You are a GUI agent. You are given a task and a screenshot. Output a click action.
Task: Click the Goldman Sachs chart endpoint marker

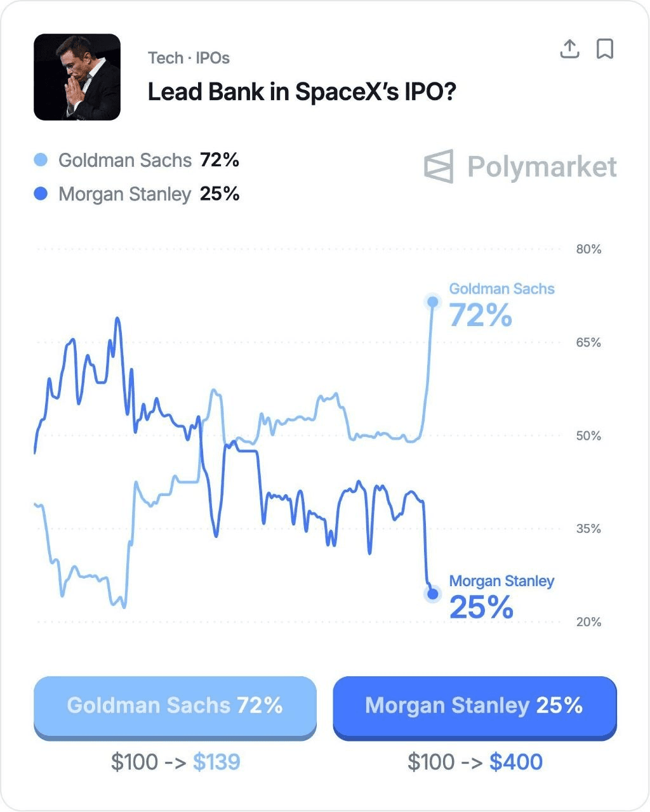coord(433,302)
